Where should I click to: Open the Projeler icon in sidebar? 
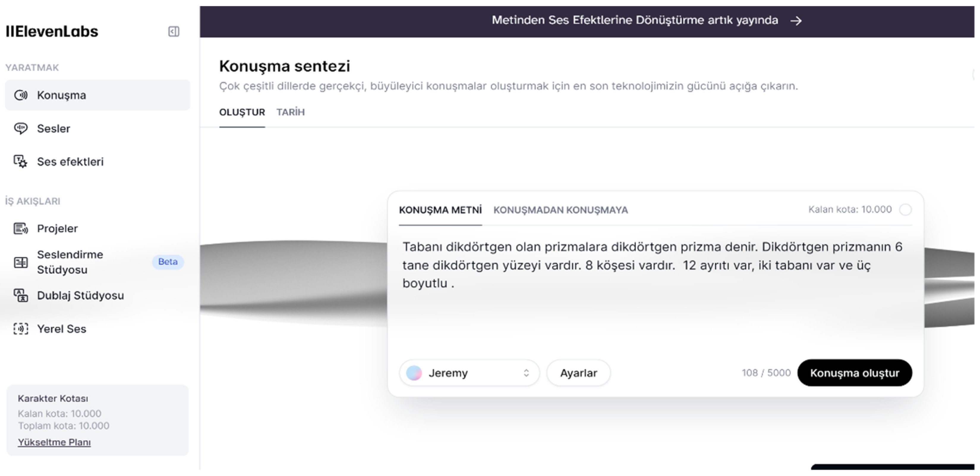21,229
